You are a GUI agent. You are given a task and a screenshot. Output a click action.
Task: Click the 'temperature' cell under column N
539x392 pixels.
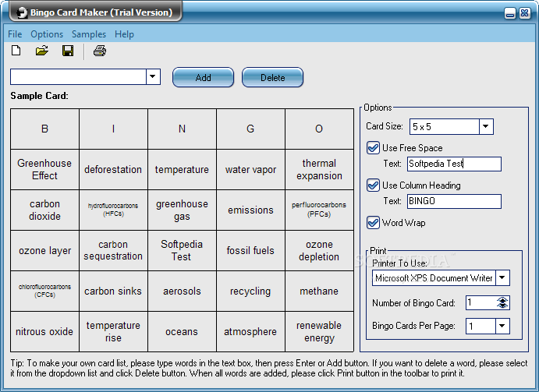coord(182,169)
